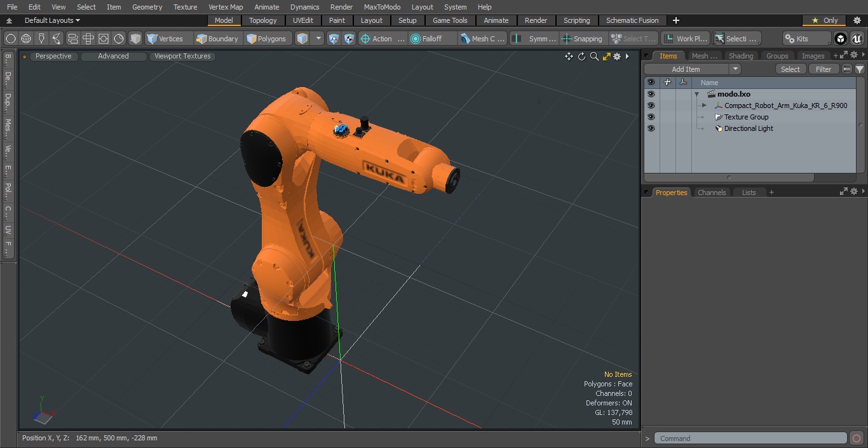Select the pen-shaped tool icon in toolbar
Viewport: 868px width, 448px height.
(x=41, y=39)
